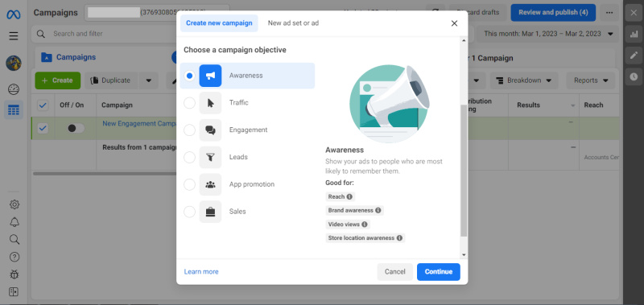Viewport: 644px width, 305px height.
Task: Select the Awareness radio button
Action: pos(189,76)
